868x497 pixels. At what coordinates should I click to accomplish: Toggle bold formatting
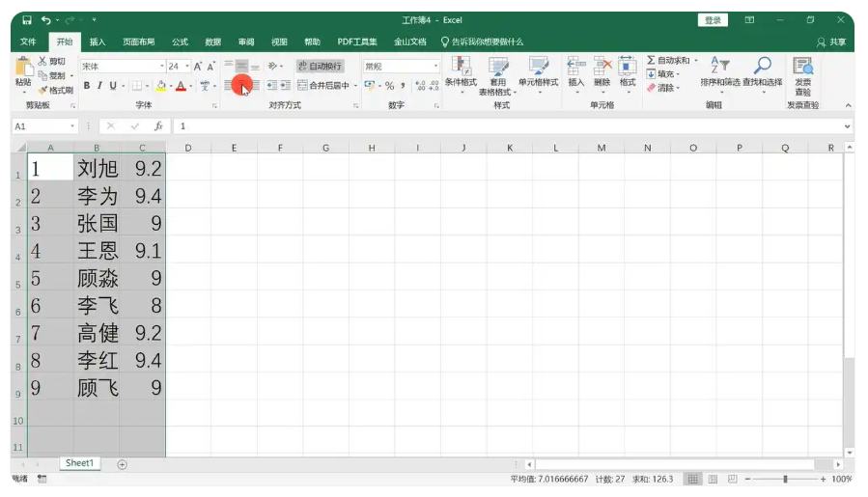point(87,86)
